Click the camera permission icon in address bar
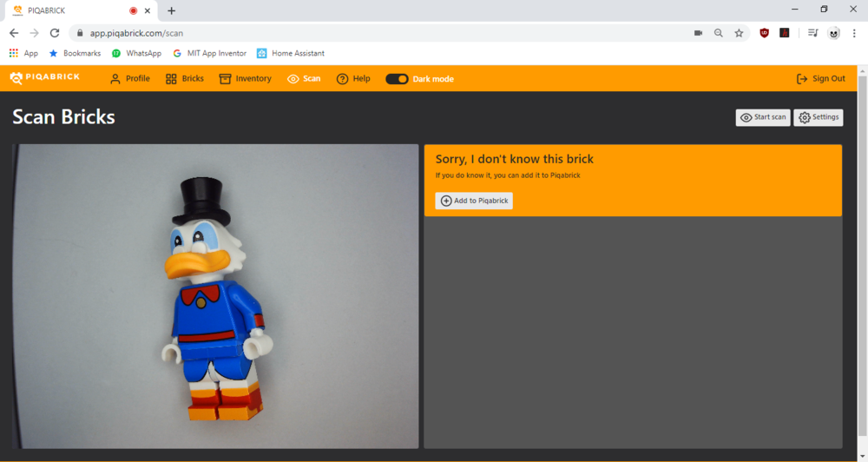 (x=698, y=33)
